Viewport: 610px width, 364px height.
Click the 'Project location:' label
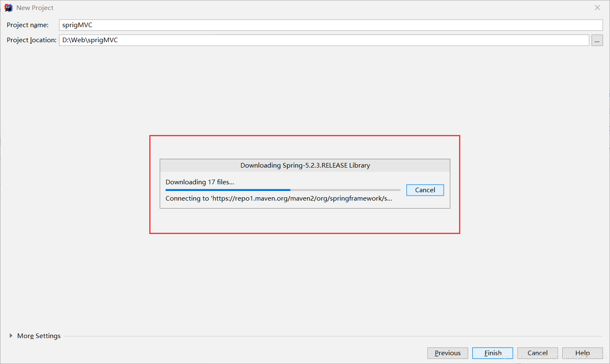click(31, 40)
